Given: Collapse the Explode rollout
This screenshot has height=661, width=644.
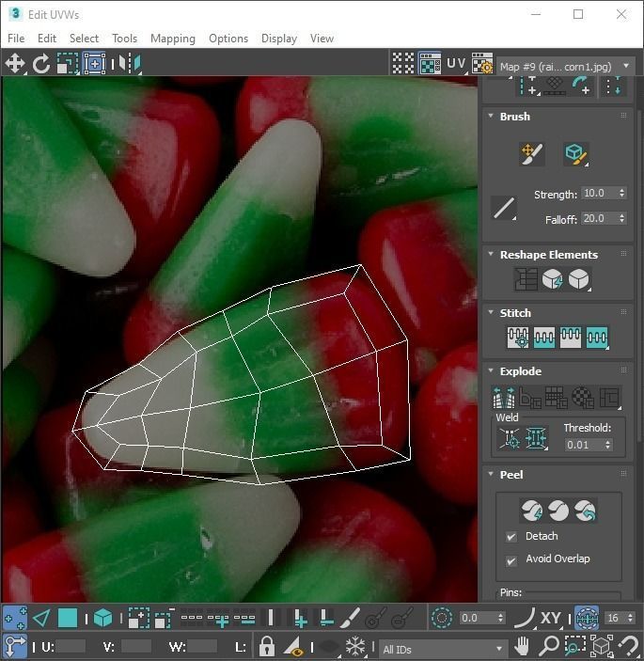Looking at the screenshot, I should tap(491, 370).
